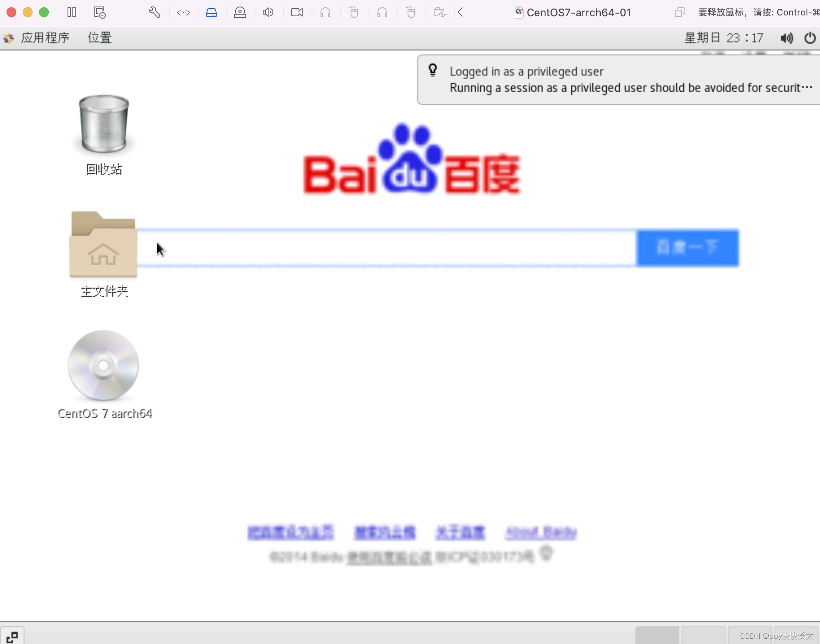
Task: Click the window list icon in bottom panel
Action: tap(12, 636)
